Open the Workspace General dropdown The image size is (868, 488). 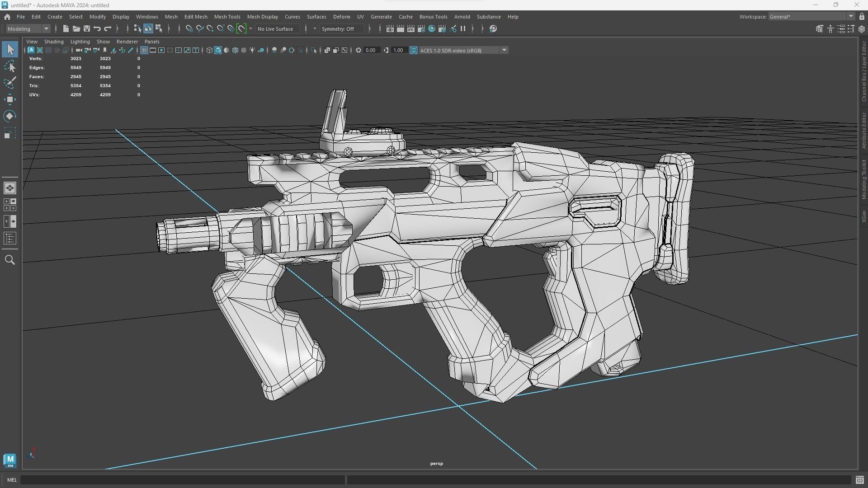coord(851,16)
